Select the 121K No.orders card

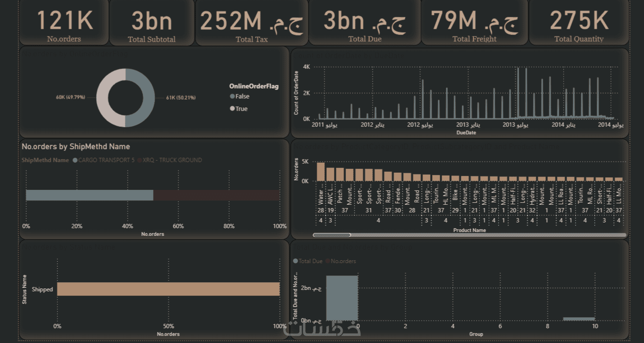point(64,22)
